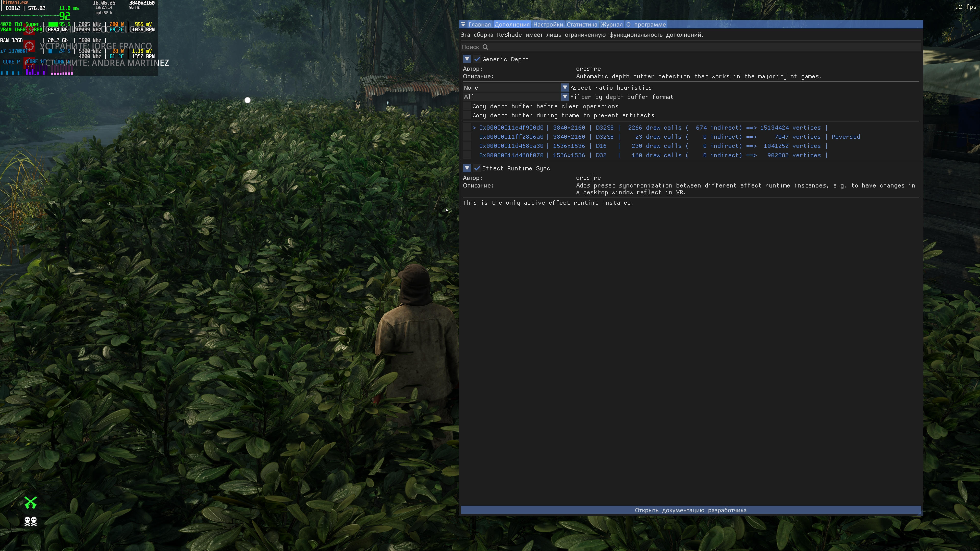Open the Главная tab
Image resolution: width=980 pixels, height=551 pixels.
click(x=479, y=24)
